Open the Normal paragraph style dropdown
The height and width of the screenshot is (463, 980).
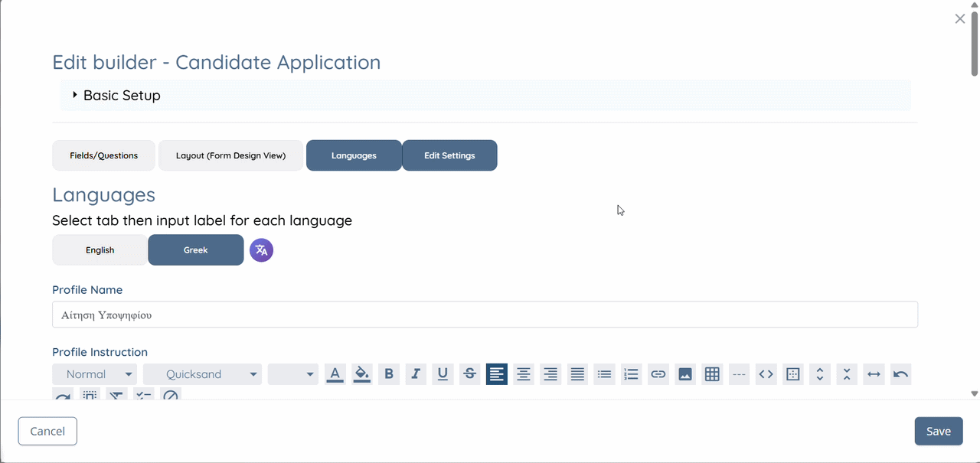coord(95,374)
